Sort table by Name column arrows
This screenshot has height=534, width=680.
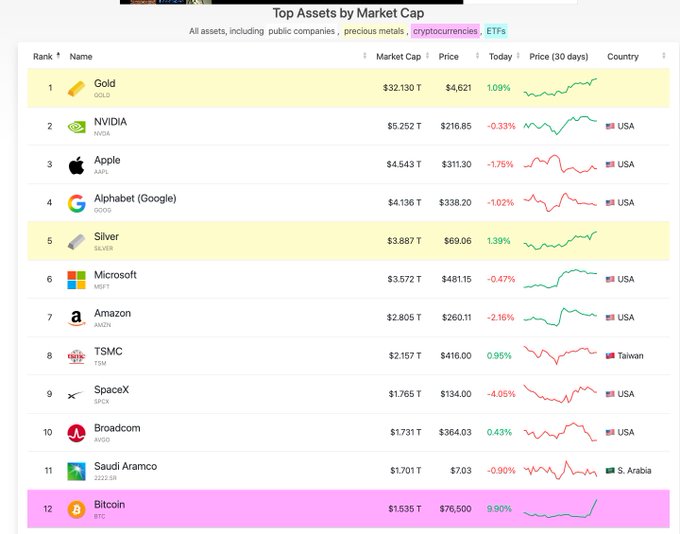click(x=365, y=56)
